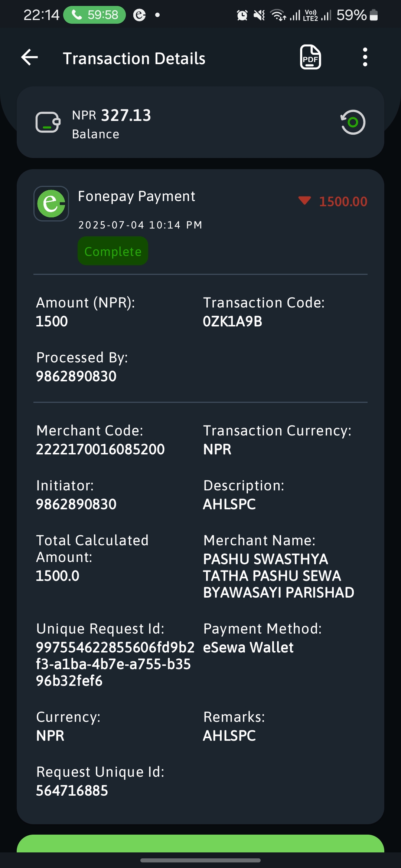
Task: Tap the Complete status badge
Action: (x=113, y=251)
